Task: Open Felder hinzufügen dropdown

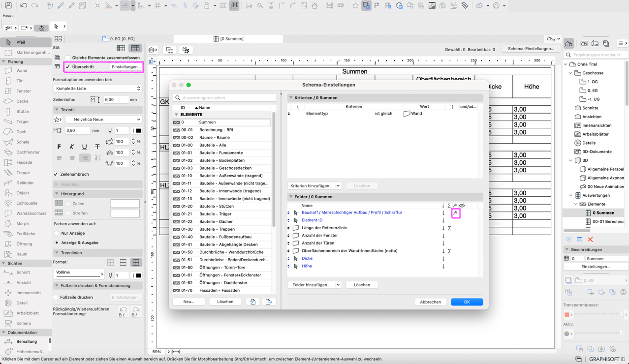Action: pos(314,285)
